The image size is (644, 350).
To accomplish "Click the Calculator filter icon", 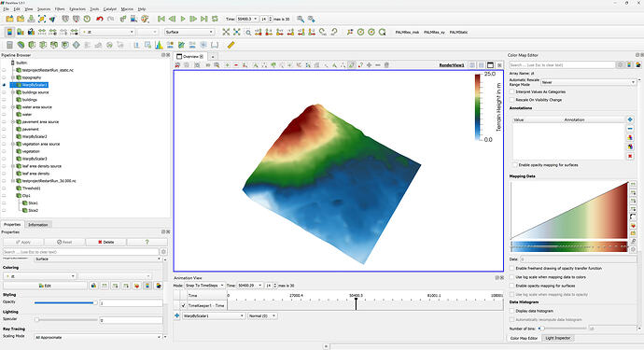I will pyautogui.click(x=9, y=45).
